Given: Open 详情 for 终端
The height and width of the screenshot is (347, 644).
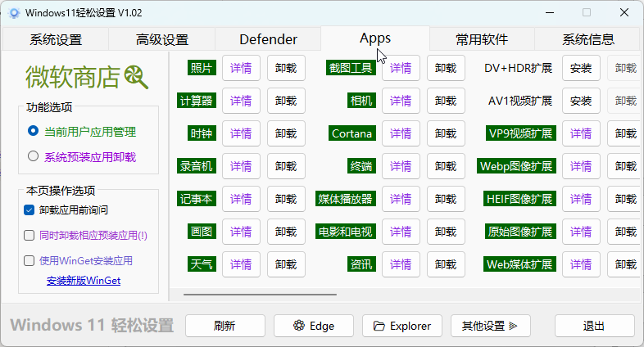Looking at the screenshot, I should pyautogui.click(x=401, y=166).
